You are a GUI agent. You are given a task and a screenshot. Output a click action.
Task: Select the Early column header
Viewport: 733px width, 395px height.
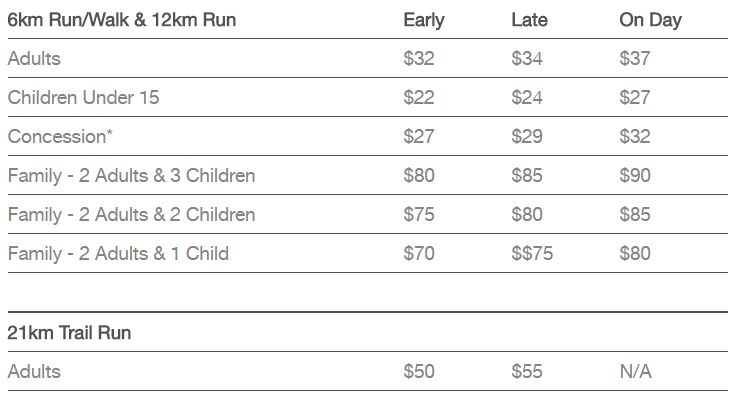pos(424,20)
